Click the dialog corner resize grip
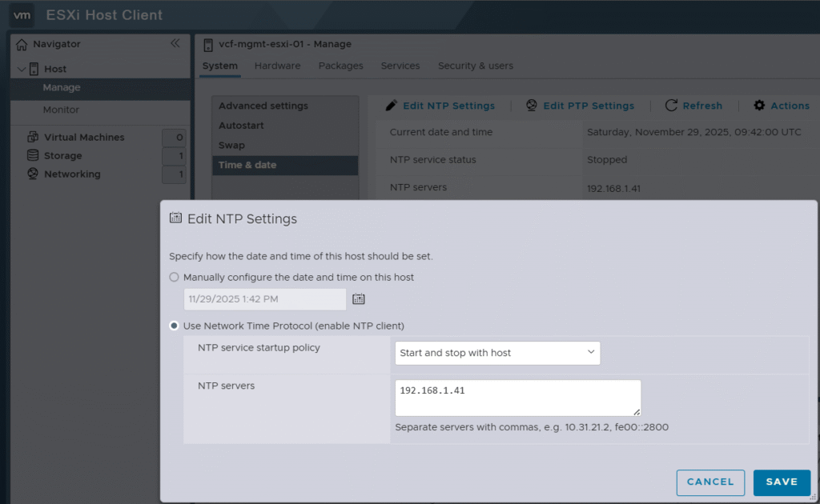The image size is (820, 504). (x=812, y=498)
